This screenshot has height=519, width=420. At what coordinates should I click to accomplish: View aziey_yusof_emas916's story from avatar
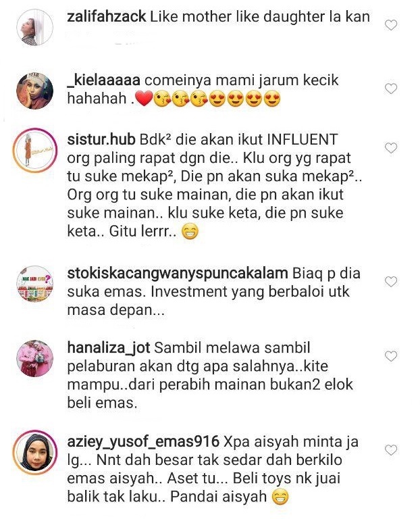(34, 453)
